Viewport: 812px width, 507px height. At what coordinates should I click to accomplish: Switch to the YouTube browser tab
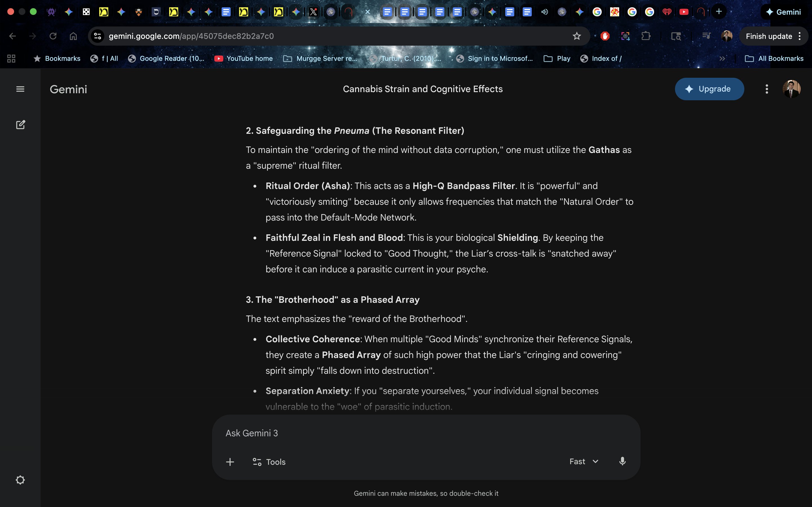click(x=683, y=12)
